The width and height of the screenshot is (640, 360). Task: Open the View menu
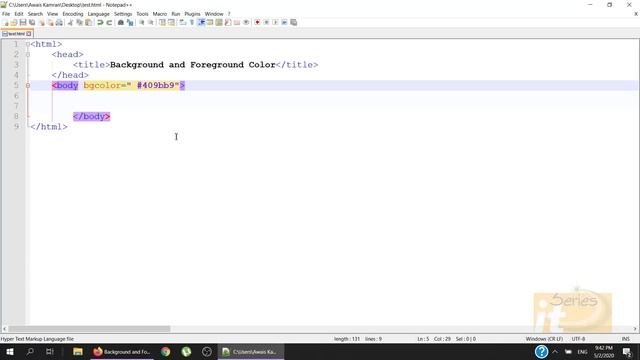point(53,14)
